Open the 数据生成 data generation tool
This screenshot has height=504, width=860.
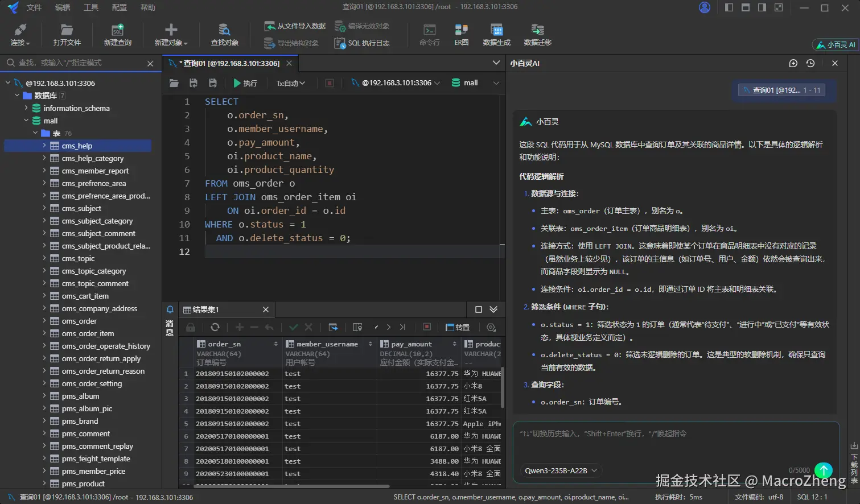[x=496, y=35]
